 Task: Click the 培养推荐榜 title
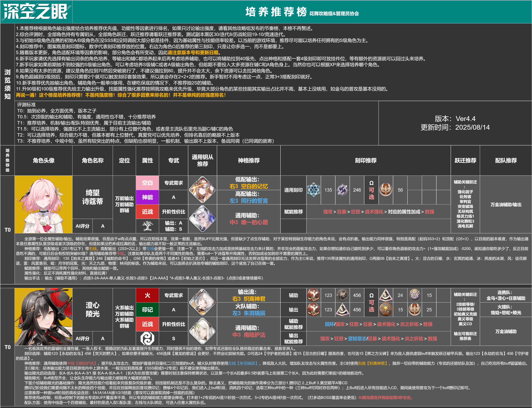click(x=276, y=12)
